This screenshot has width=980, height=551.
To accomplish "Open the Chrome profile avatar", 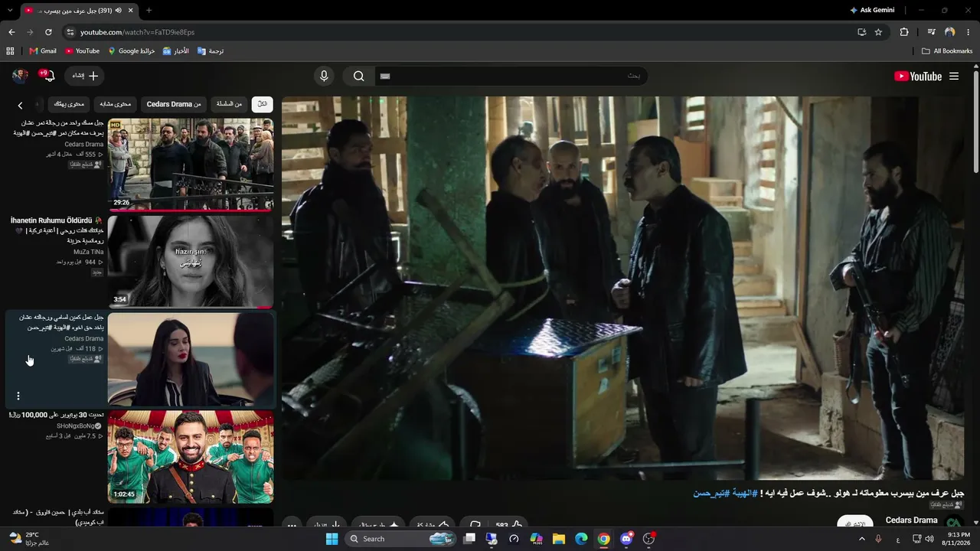I will (950, 32).
